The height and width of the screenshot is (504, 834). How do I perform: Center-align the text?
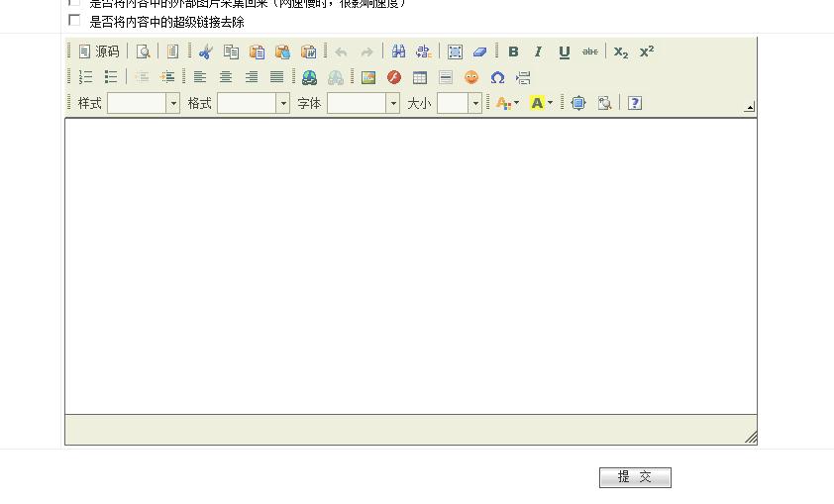tap(226, 77)
